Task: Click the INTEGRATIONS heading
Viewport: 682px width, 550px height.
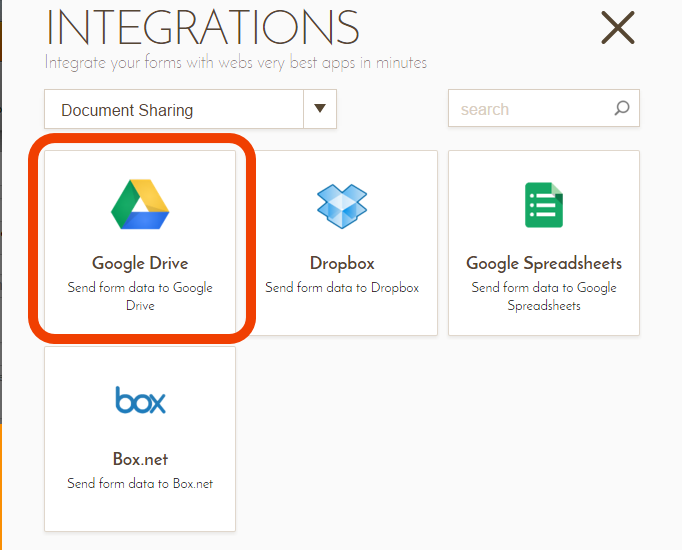Action: click(x=203, y=27)
